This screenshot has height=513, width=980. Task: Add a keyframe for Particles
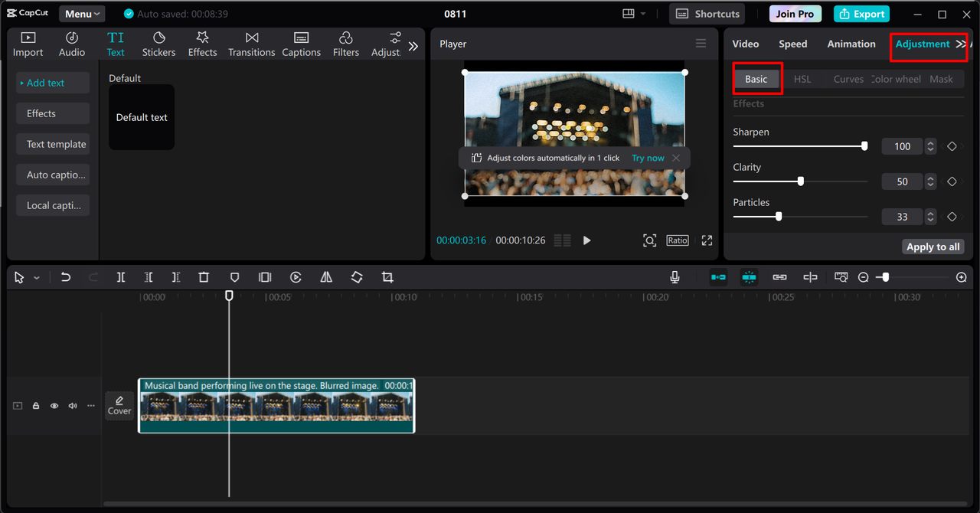[x=952, y=217]
